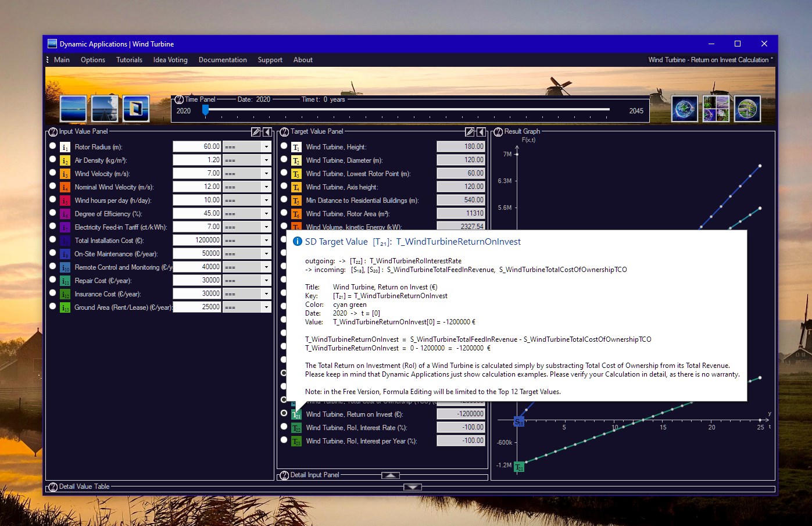Select radio button for Wind Turbine, Height

[284, 146]
